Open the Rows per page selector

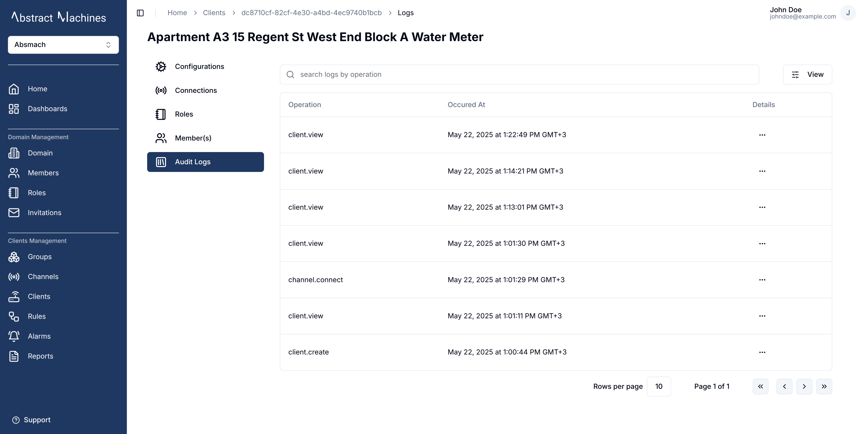click(659, 386)
